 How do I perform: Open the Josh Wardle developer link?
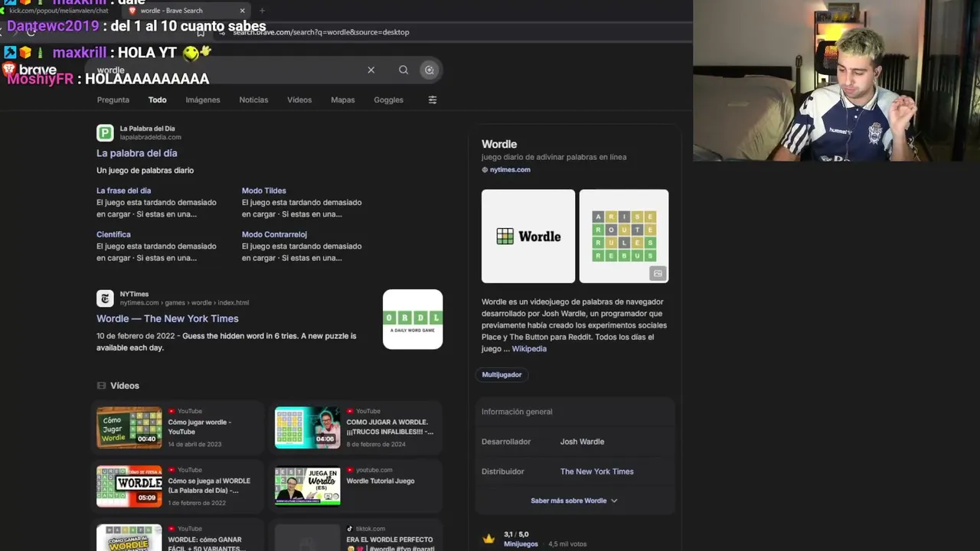(x=582, y=442)
